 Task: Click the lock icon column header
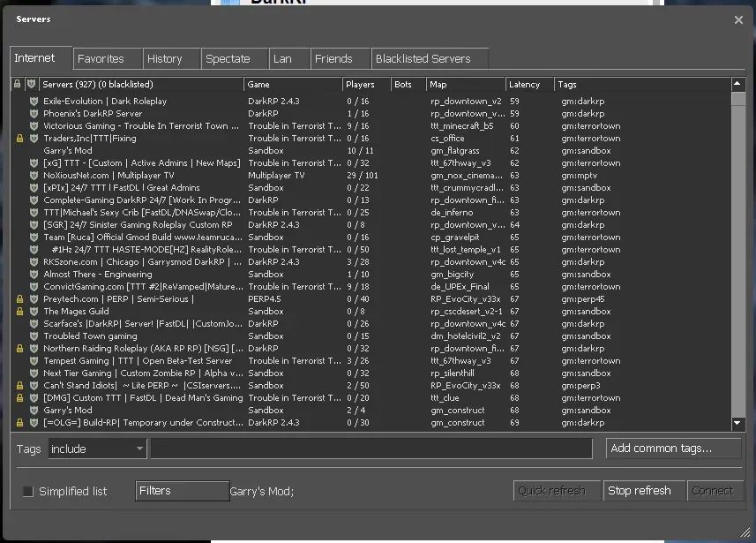point(18,84)
